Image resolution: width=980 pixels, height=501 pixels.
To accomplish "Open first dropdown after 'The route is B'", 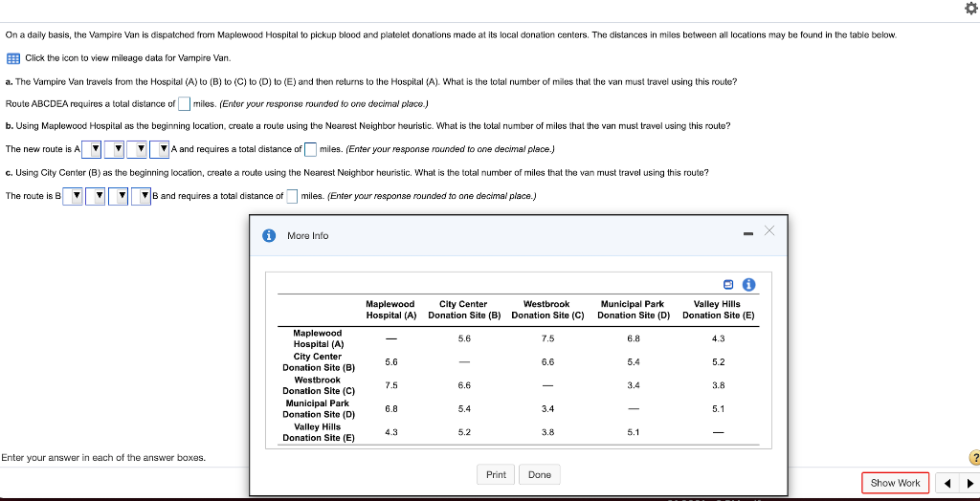I will point(73,196).
